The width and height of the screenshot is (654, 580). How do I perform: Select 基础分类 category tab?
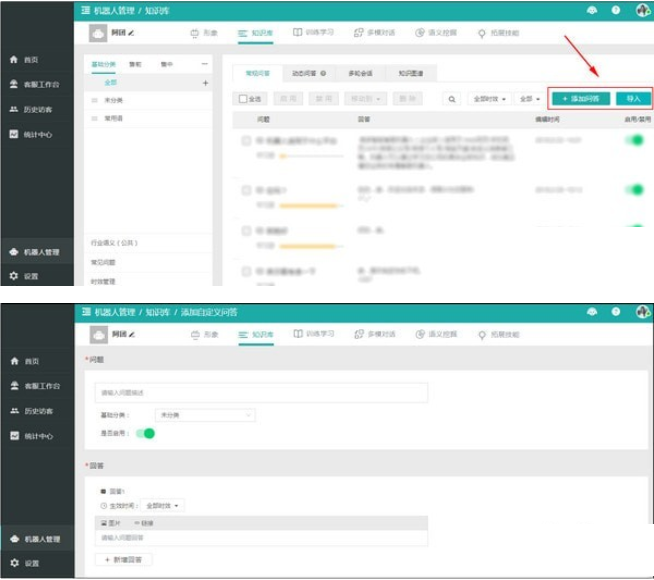(x=103, y=64)
